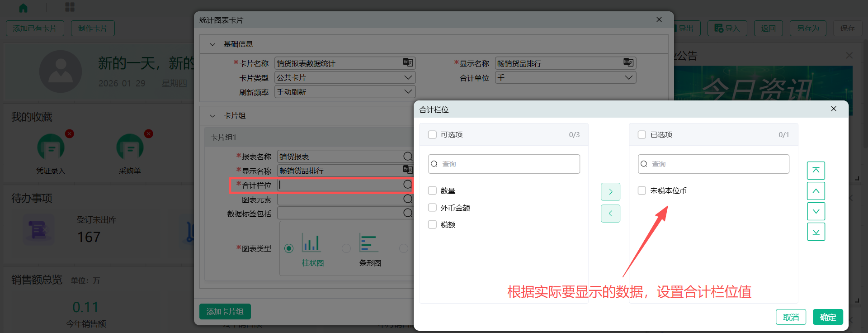Click the move-right transfer arrow button
This screenshot has width=868, height=333.
[x=610, y=192]
